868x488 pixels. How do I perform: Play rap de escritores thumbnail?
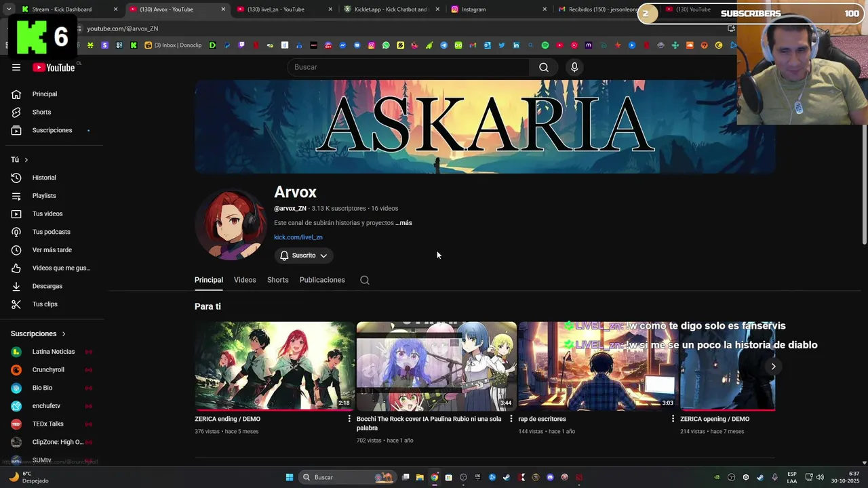coord(598,366)
